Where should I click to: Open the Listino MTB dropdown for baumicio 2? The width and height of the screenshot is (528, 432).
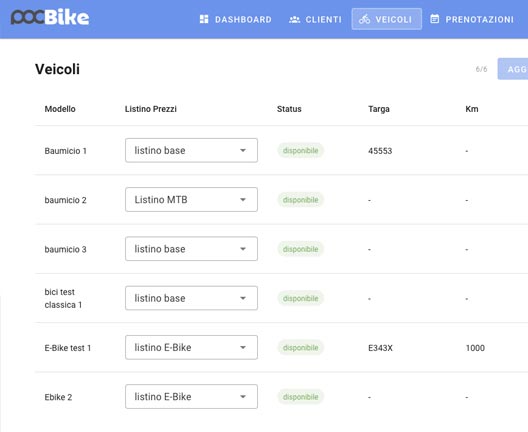[x=191, y=200]
